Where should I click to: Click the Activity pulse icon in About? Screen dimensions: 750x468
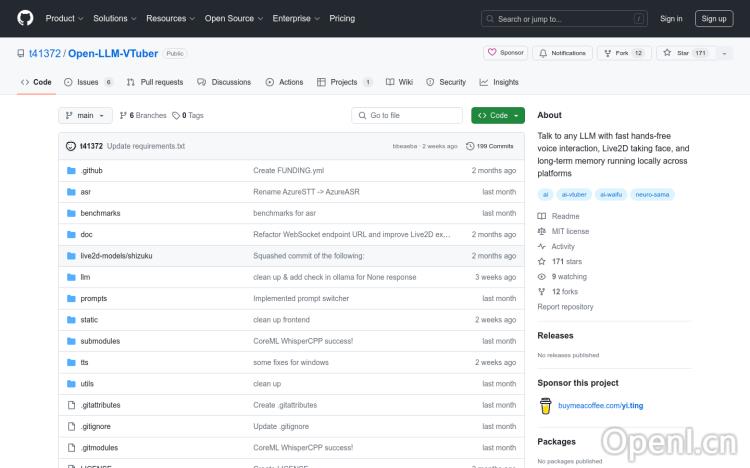542,246
